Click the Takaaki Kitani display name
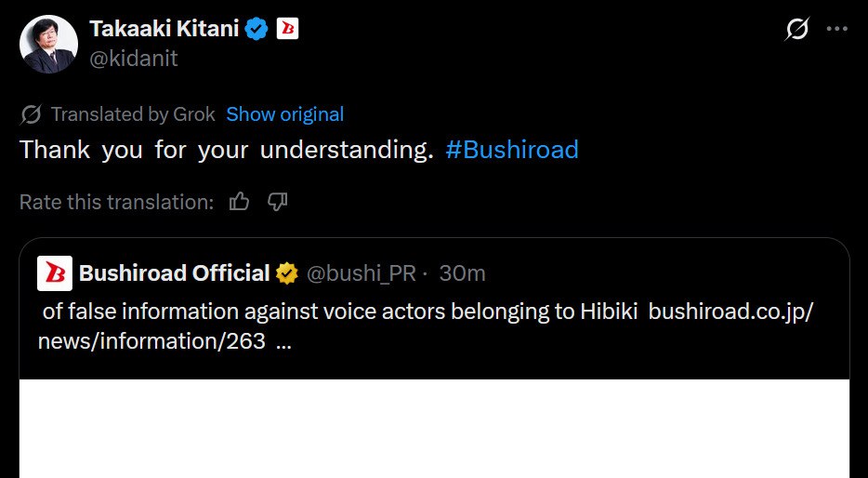Image resolution: width=868 pixels, height=478 pixels. tap(164, 29)
